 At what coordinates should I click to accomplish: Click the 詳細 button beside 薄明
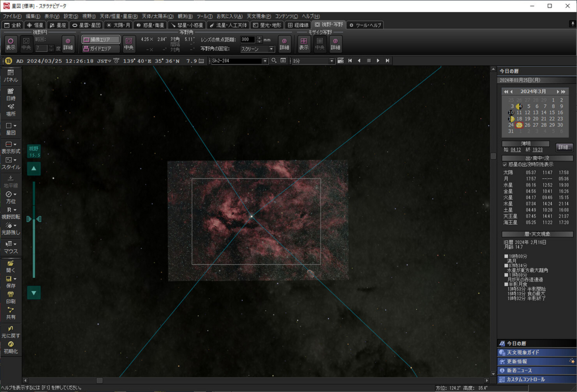point(564,147)
